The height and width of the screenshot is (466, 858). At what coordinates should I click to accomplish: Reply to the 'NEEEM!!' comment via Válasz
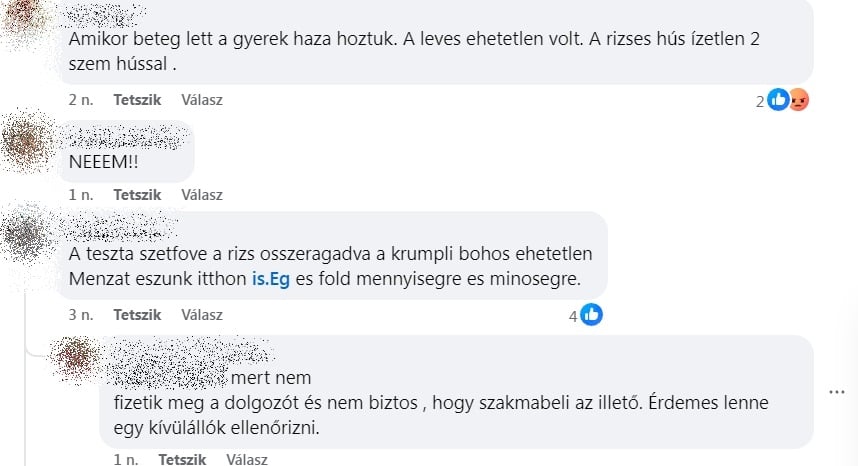[202, 195]
